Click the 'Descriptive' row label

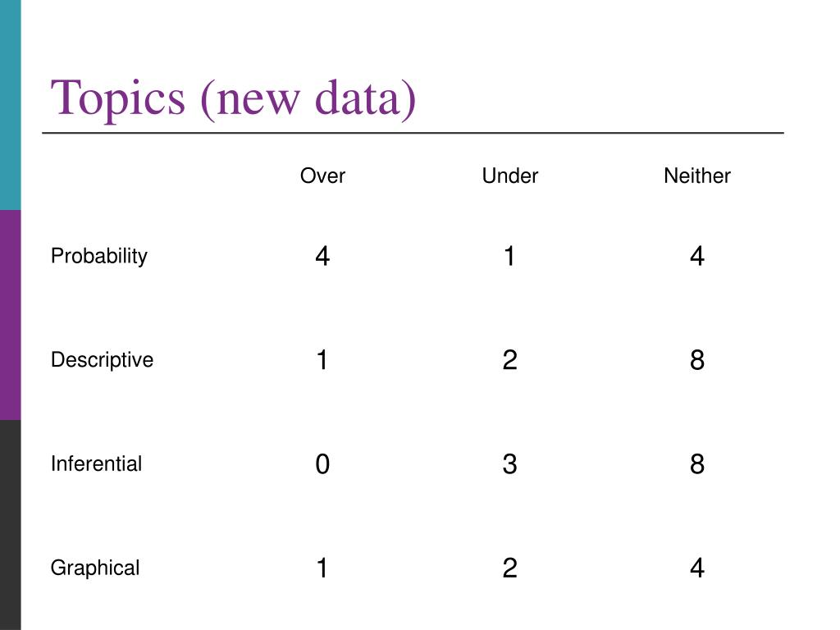pos(102,360)
